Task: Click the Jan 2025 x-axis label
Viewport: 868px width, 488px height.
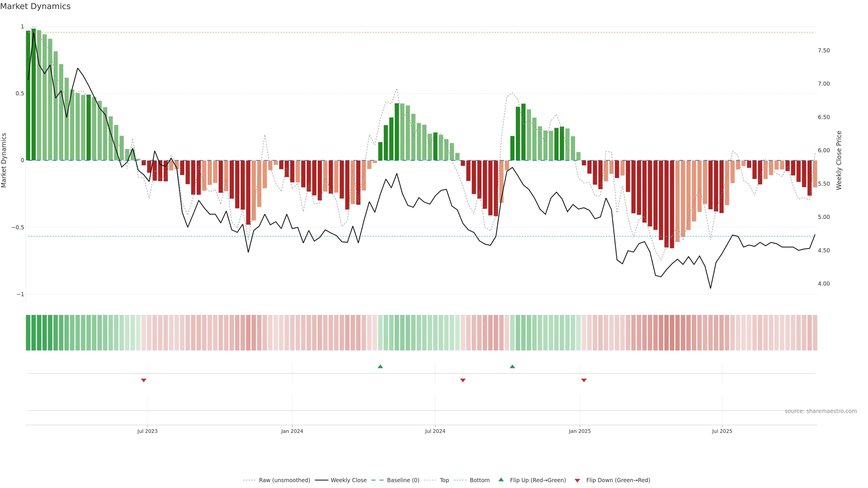Action: (x=580, y=431)
